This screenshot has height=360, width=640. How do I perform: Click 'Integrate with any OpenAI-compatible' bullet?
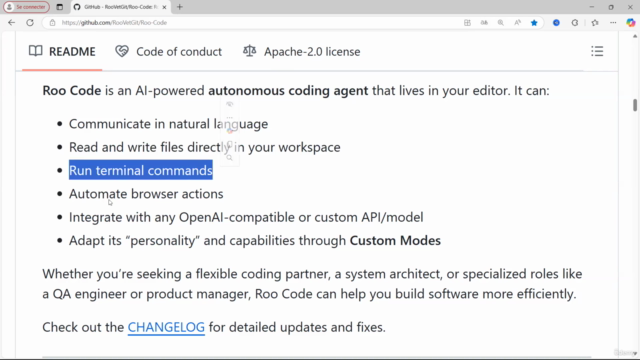coord(246,217)
